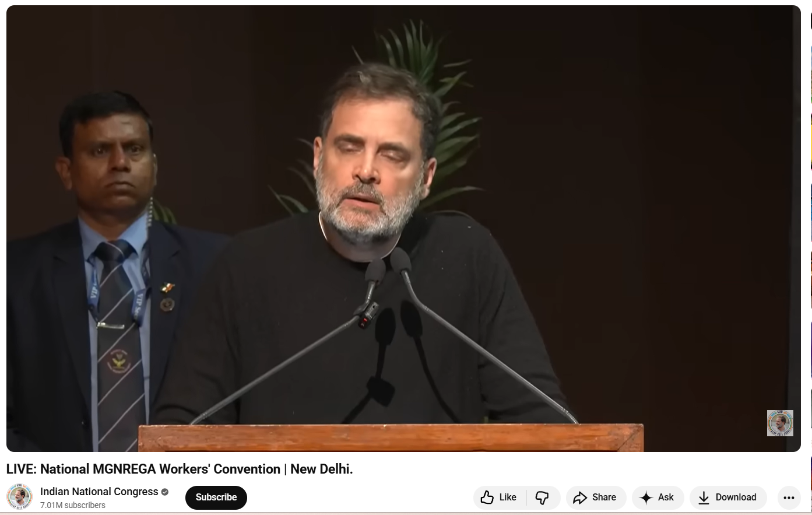Screen dimensions: 812x515
Task: Pause the video by clicking the player
Action: pyautogui.click(x=403, y=229)
